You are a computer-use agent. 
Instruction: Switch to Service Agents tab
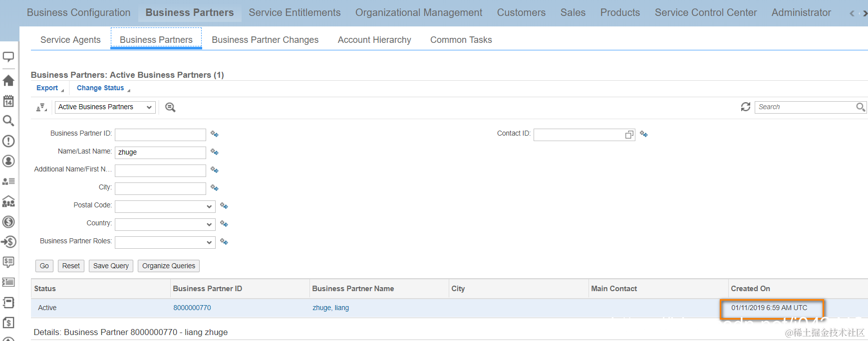[x=70, y=40]
